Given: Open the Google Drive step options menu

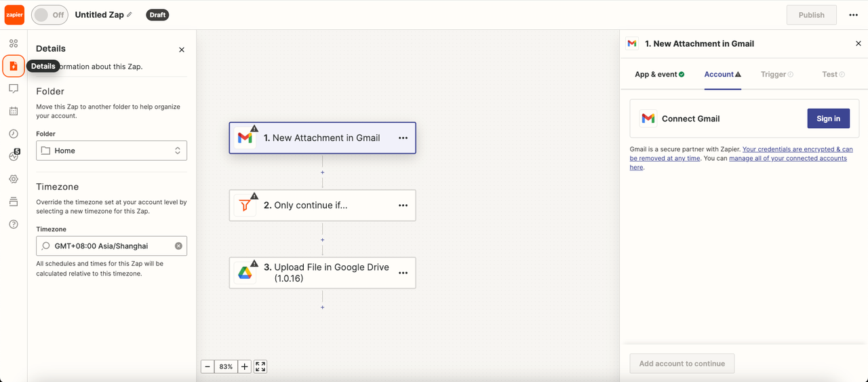Looking at the screenshot, I should 403,273.
